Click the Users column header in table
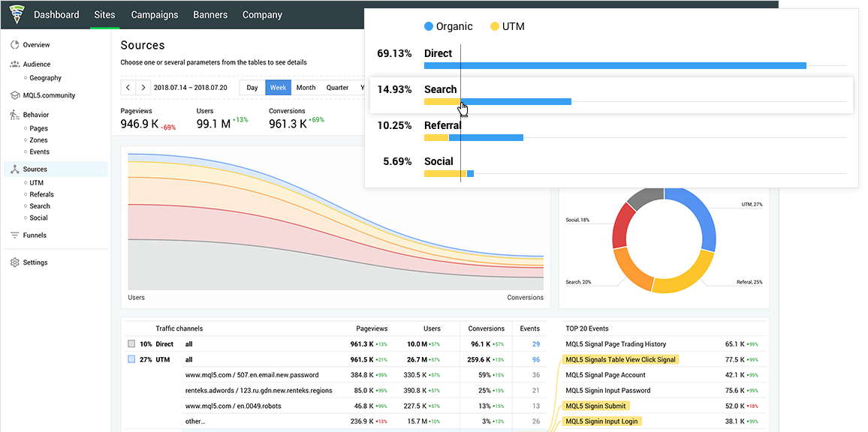This screenshot has height=432, width=868. [432, 328]
